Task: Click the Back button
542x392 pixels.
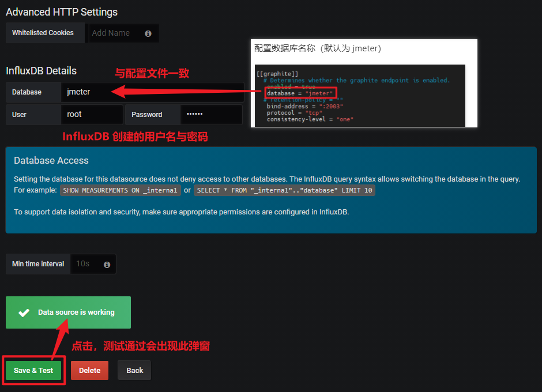Action: pos(134,370)
